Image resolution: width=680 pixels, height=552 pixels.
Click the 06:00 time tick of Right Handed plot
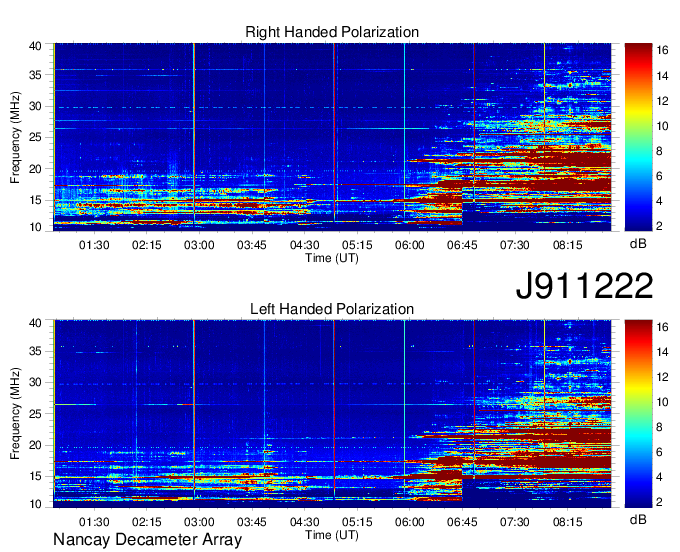409,245
